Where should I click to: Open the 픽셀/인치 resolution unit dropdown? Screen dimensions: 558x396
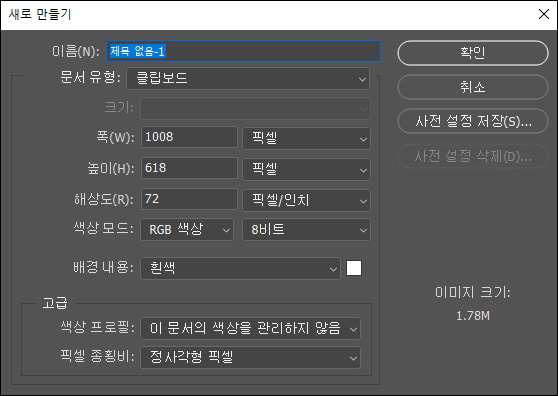click(x=306, y=200)
